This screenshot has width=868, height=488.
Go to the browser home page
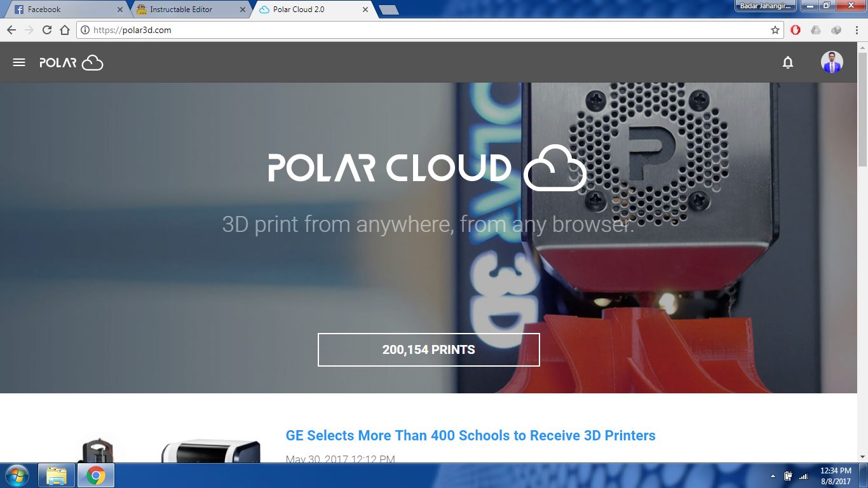coord(65,30)
